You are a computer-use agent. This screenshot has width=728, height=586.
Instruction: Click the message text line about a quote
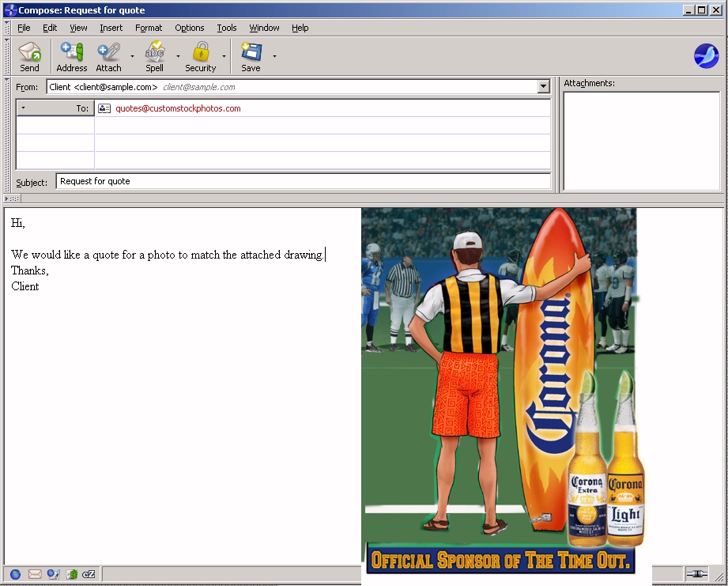point(167,255)
